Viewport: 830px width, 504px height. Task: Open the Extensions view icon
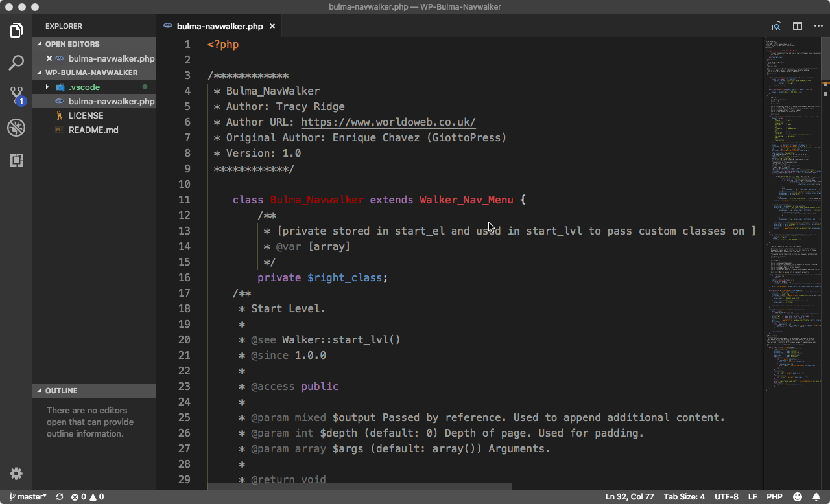16,159
